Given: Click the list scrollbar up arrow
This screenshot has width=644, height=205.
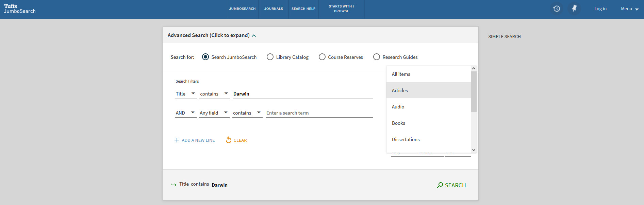Looking at the screenshot, I should 474,68.
